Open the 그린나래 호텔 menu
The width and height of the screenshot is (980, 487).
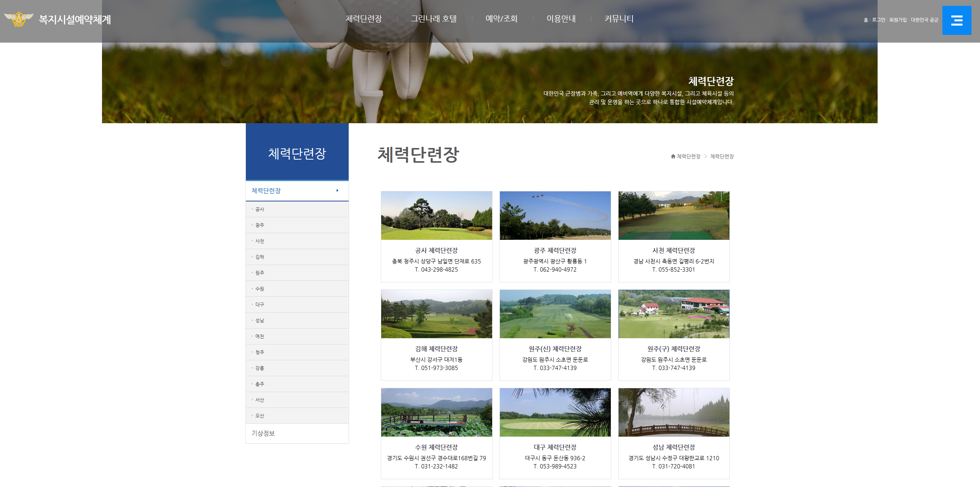(x=434, y=19)
